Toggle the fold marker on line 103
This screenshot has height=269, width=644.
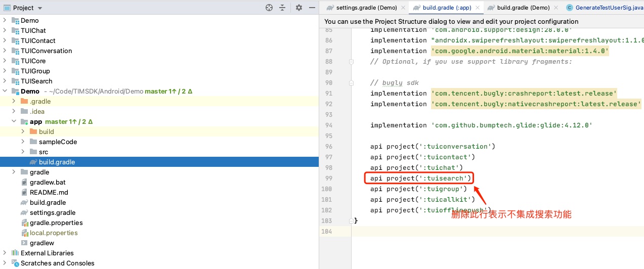pyautogui.click(x=350, y=221)
